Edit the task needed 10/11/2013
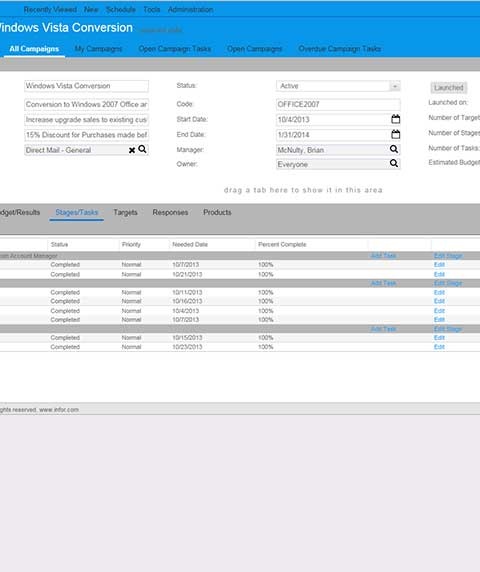This screenshot has width=480, height=572. coord(439,292)
